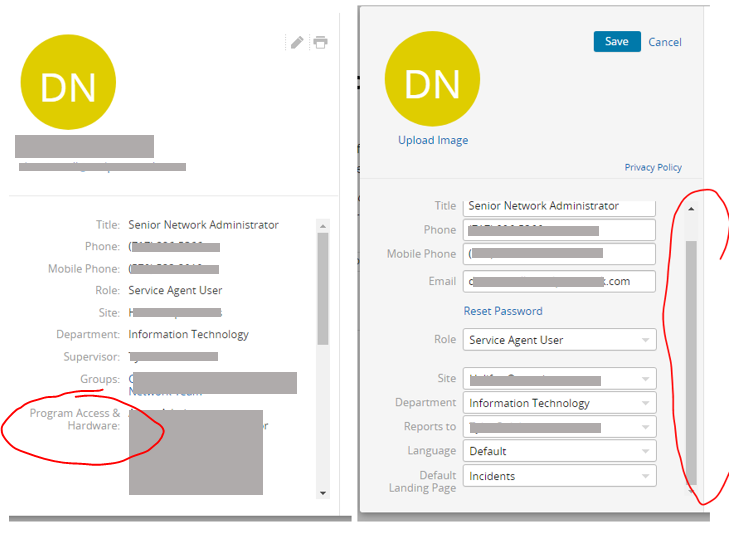This screenshot has height=538, width=742.
Task: Click the profile view vertical scrollbar thumb
Action: pyautogui.click(x=323, y=289)
